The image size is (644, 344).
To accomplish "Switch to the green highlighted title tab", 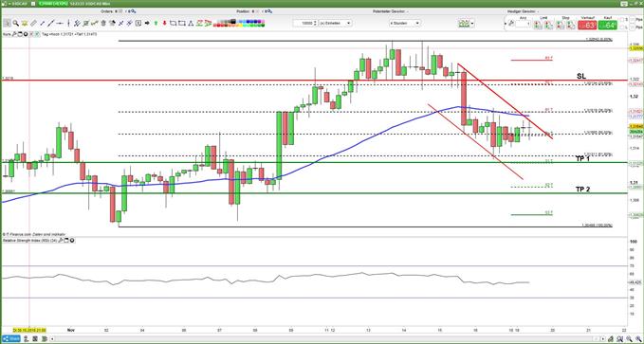I will tap(53, 4).
